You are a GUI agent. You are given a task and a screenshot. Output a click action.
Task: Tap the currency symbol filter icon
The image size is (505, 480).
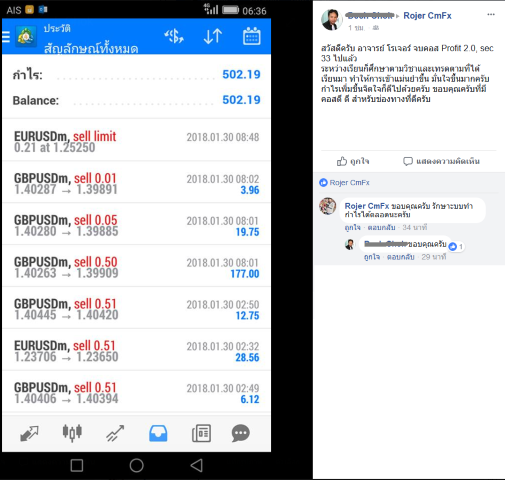(174, 36)
